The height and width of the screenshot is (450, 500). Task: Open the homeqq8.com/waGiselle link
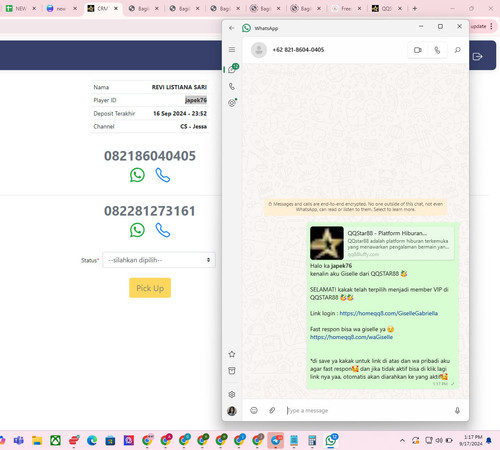pos(351,337)
